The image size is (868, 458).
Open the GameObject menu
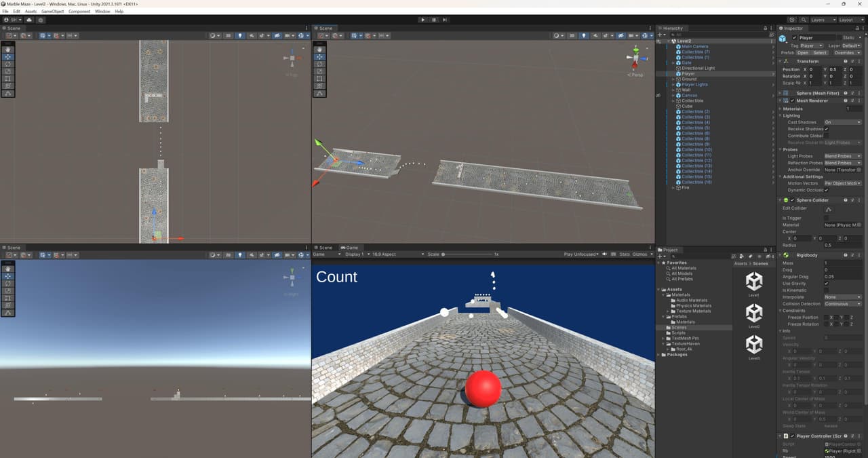pyautogui.click(x=53, y=12)
